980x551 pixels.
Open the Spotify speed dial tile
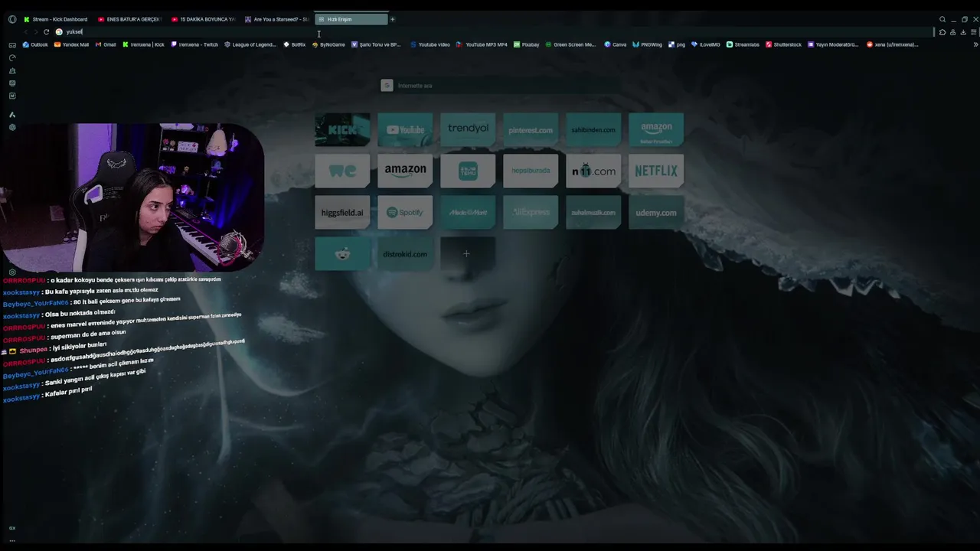[x=405, y=212]
